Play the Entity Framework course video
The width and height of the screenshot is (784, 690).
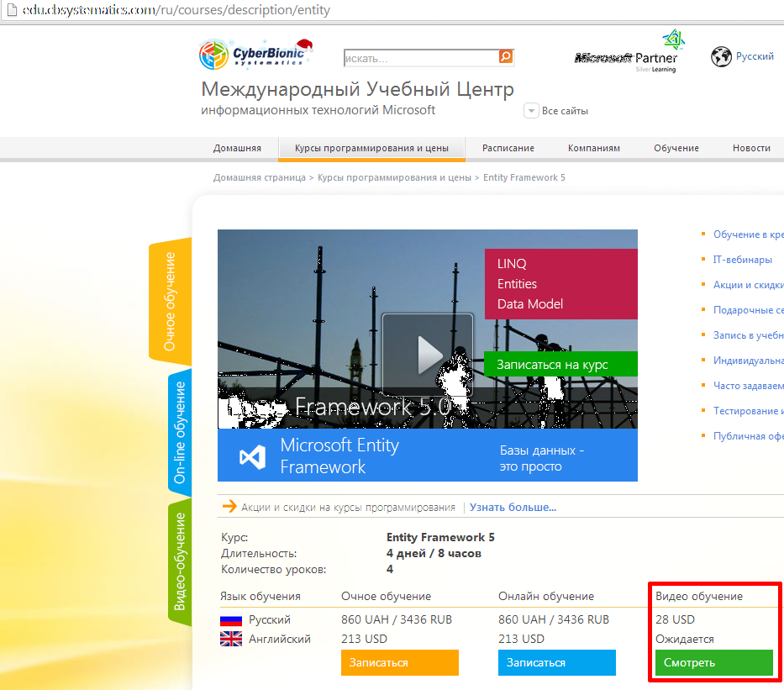(427, 354)
